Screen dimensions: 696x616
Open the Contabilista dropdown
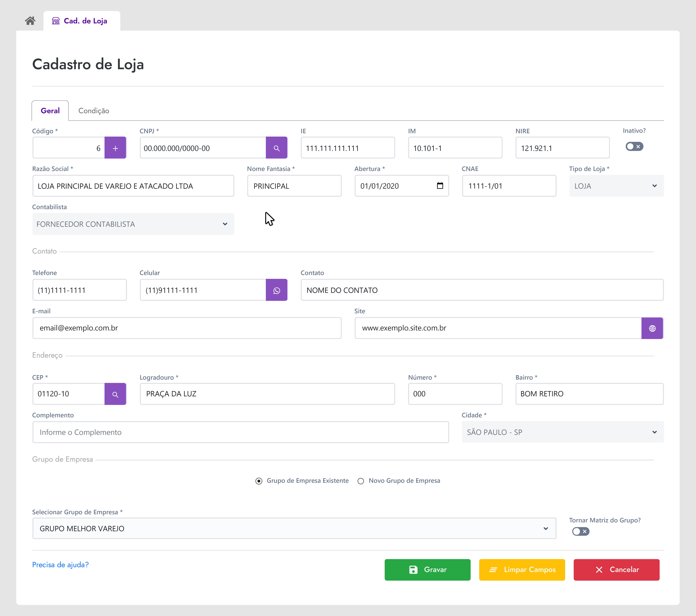pos(133,224)
